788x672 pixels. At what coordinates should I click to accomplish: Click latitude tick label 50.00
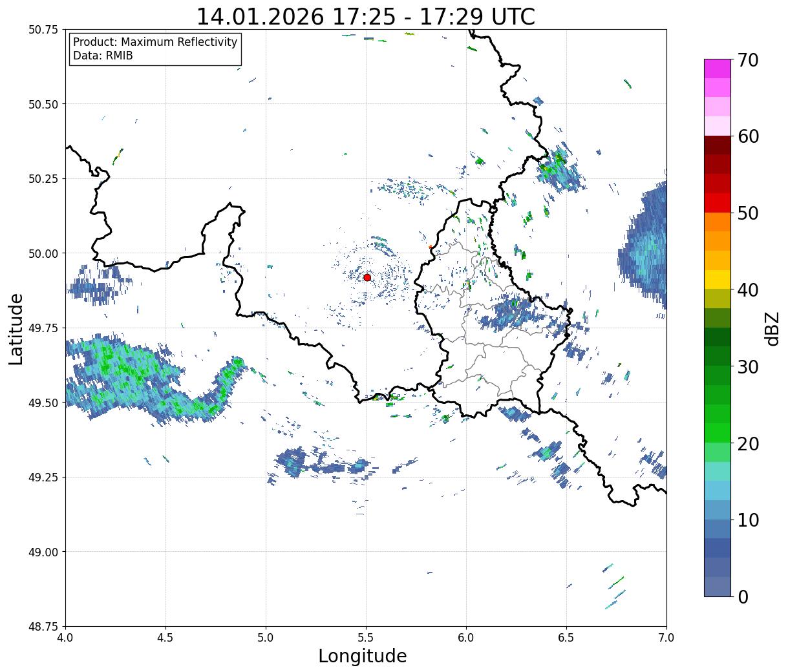43,253
